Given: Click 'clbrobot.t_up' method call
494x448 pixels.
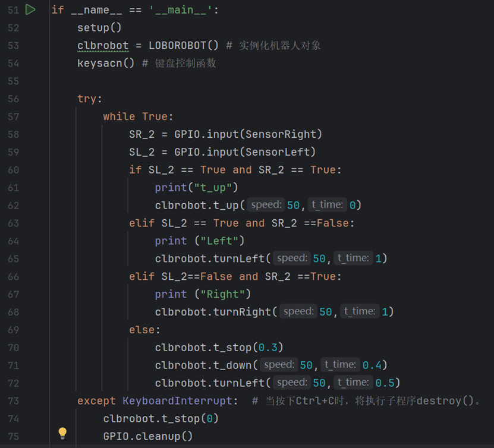Looking at the screenshot, I should click(x=197, y=206).
